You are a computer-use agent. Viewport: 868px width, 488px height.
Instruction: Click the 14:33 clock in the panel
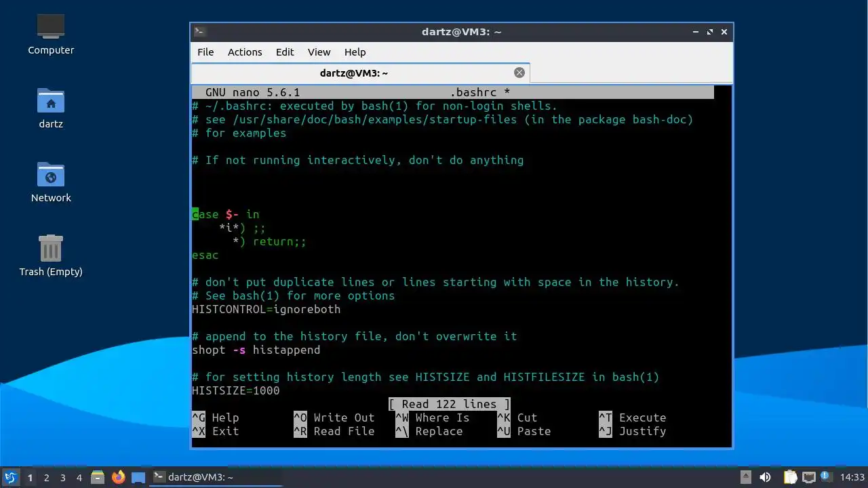coord(852,477)
